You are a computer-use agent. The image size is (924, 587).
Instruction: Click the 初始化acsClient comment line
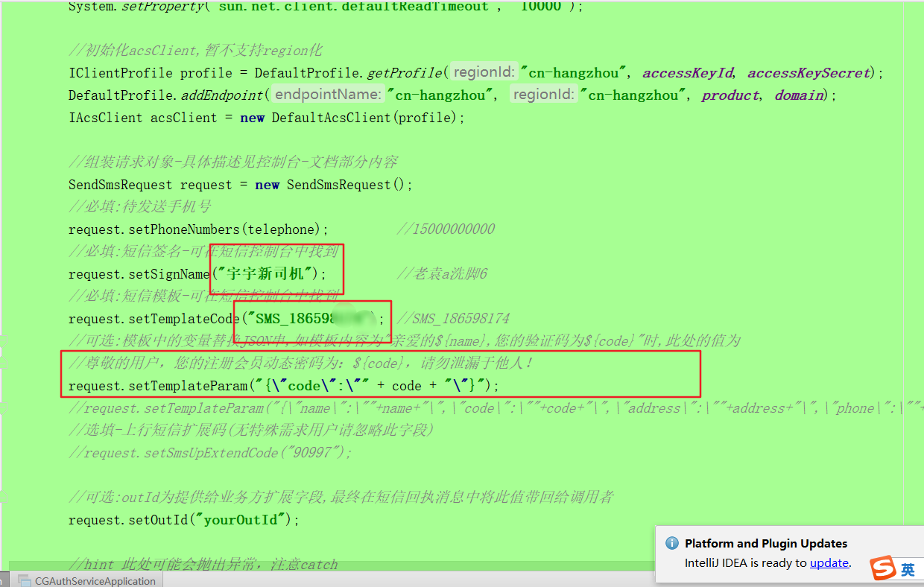click(x=195, y=51)
